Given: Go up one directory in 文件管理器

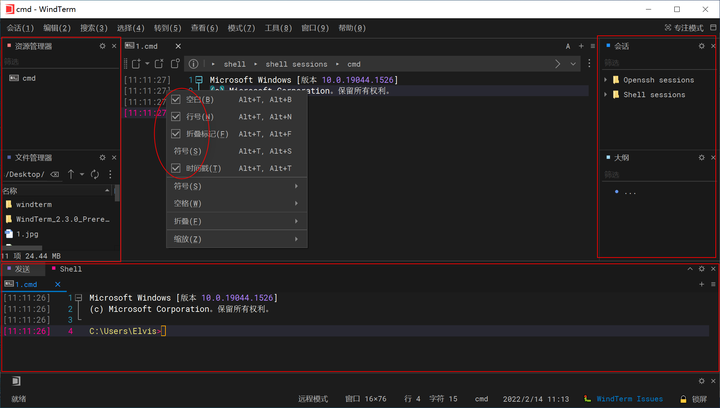Looking at the screenshot, I should (x=71, y=174).
